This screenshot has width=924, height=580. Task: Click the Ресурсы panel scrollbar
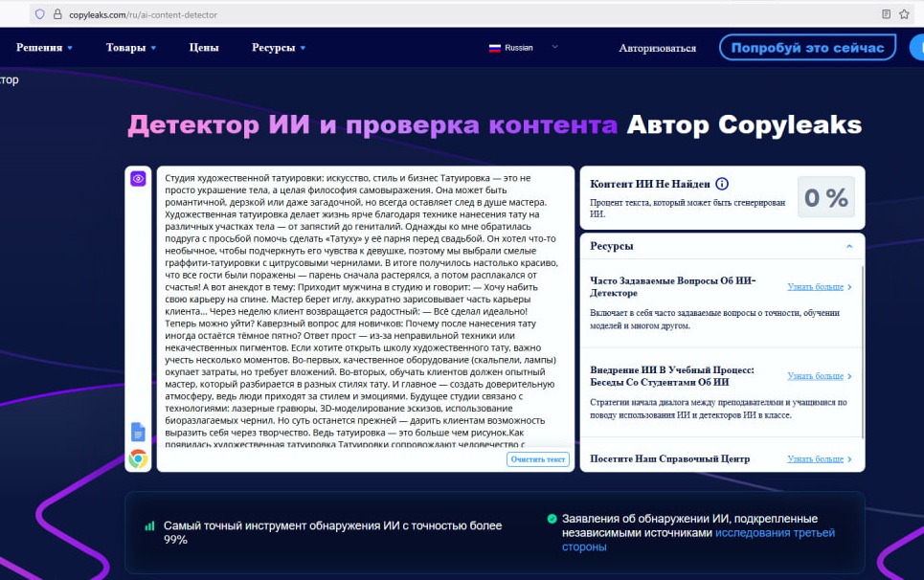coord(862,351)
